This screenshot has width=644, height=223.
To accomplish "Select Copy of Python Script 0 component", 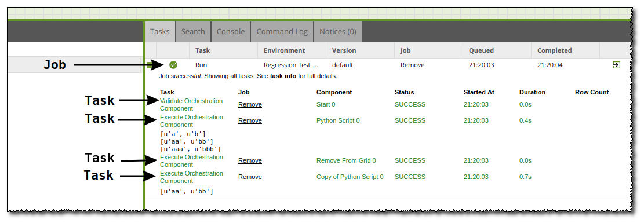I will click(x=350, y=177).
